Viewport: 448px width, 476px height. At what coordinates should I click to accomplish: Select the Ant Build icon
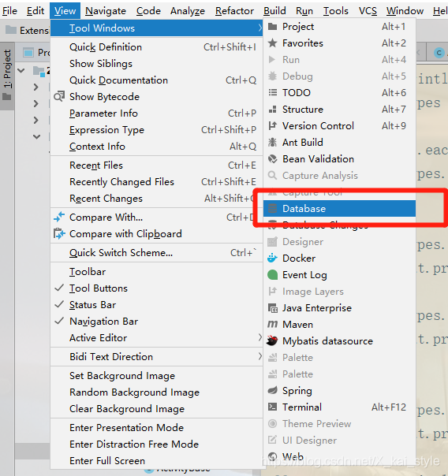coord(272,142)
